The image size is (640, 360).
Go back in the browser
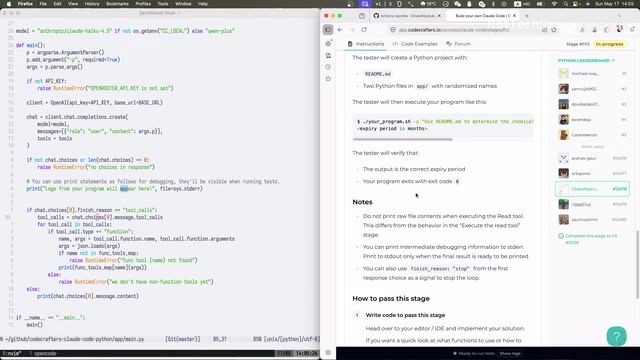(340, 30)
